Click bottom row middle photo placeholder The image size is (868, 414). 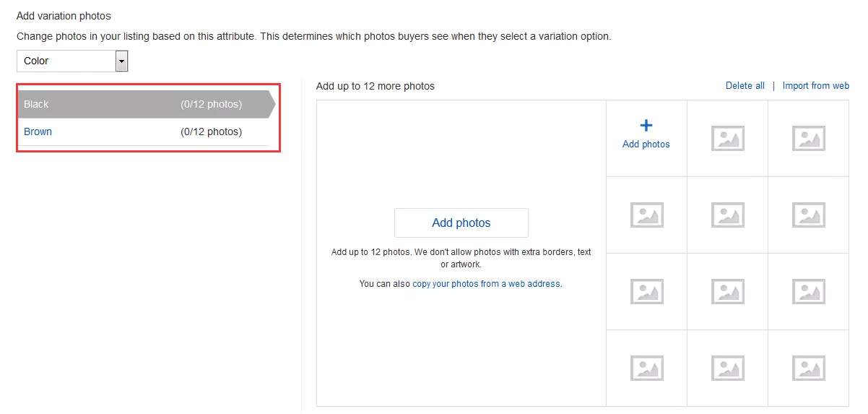pos(727,368)
